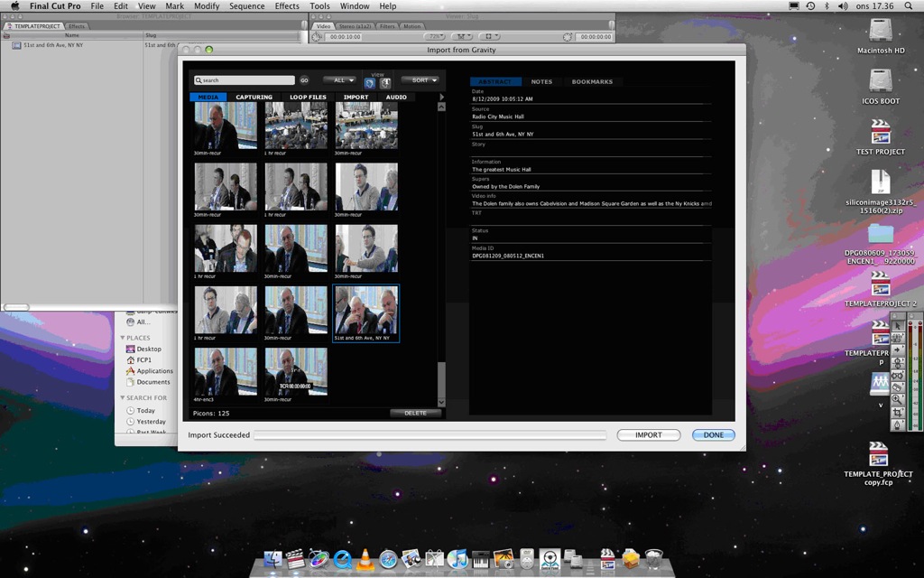Open the BOOKMARKS tab
Viewport: 924px width, 578px height.
click(x=592, y=82)
